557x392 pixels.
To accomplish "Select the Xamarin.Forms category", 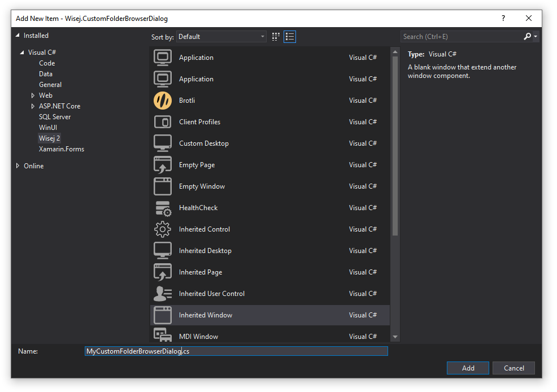I will 62,149.
